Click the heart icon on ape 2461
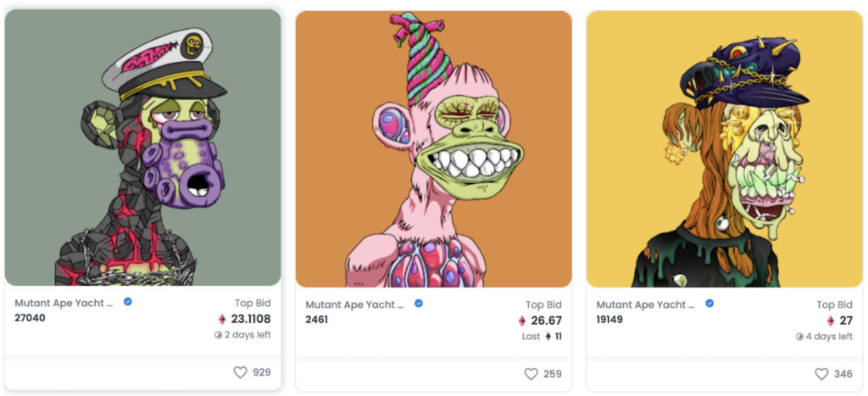The height and width of the screenshot is (396, 868). click(x=531, y=374)
